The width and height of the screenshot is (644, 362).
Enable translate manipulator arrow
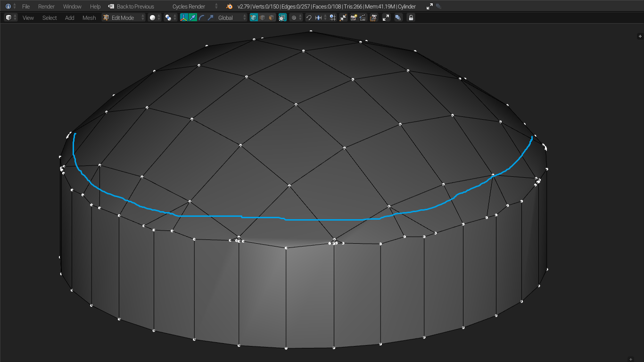tap(193, 17)
